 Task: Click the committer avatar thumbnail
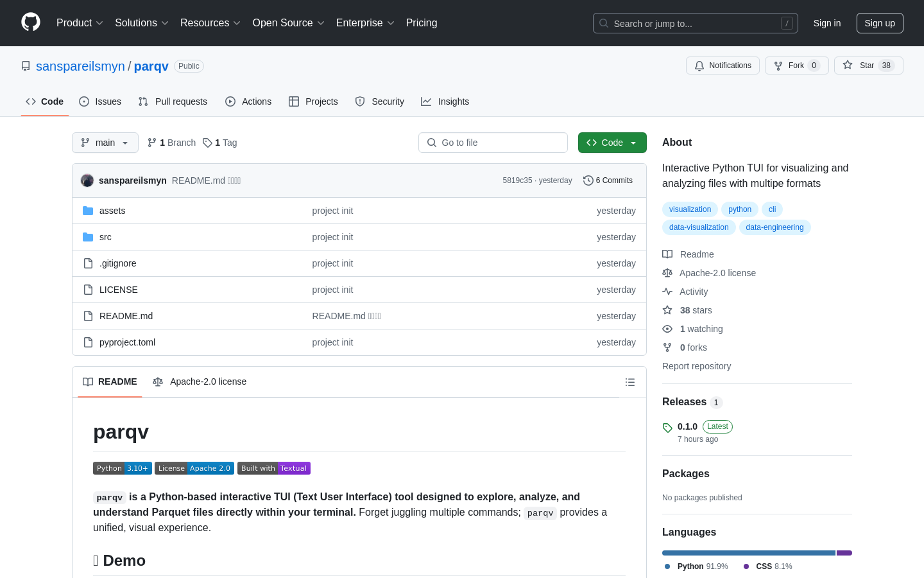[x=87, y=180]
